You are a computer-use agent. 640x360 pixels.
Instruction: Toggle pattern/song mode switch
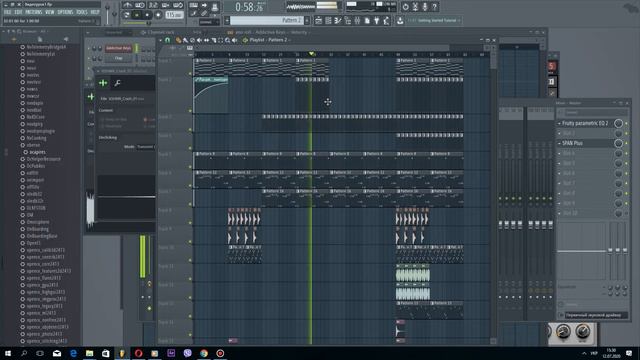click(127, 15)
